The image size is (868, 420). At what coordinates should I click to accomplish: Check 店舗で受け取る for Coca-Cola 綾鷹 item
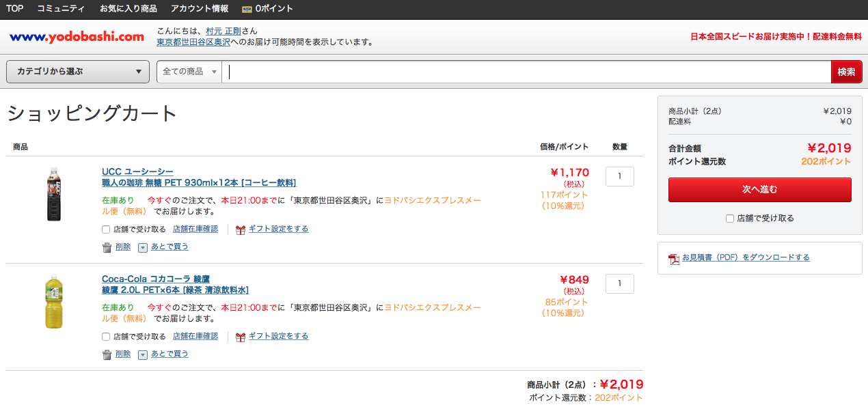[x=106, y=337]
